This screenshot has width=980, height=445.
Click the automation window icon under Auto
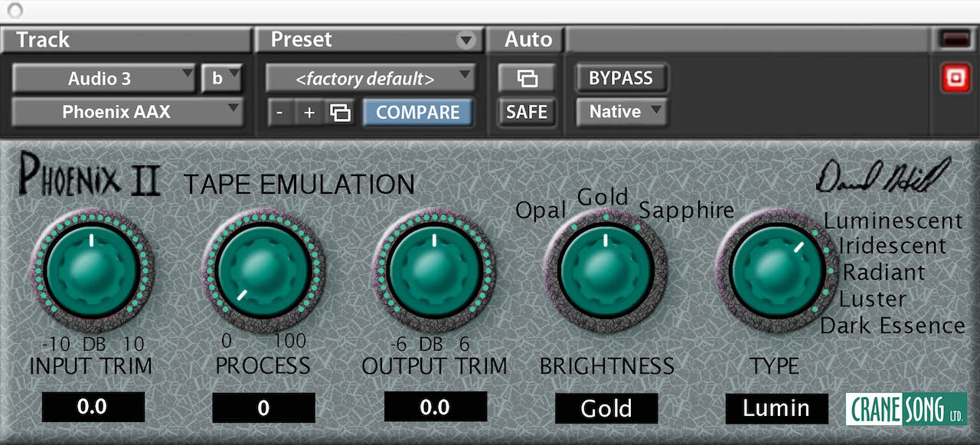[x=528, y=78]
